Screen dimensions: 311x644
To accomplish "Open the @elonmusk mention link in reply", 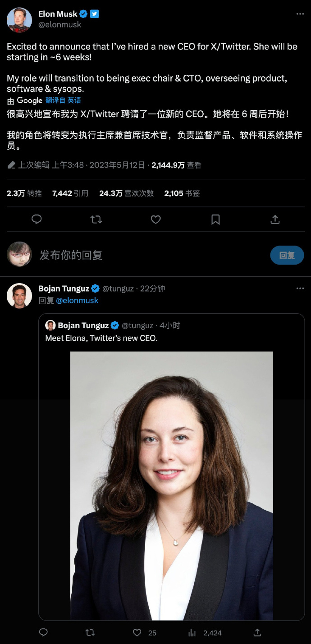I will pyautogui.click(x=77, y=300).
